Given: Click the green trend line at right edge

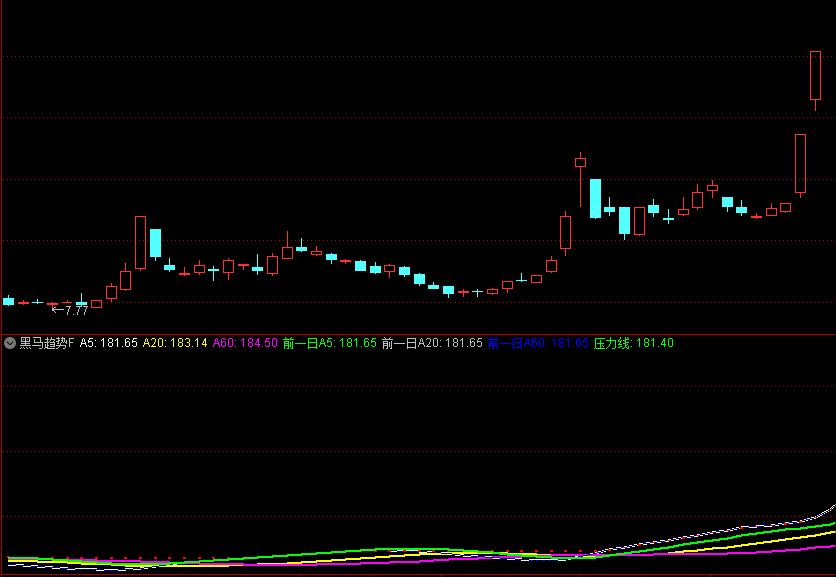Looking at the screenshot, I should 826,524.
